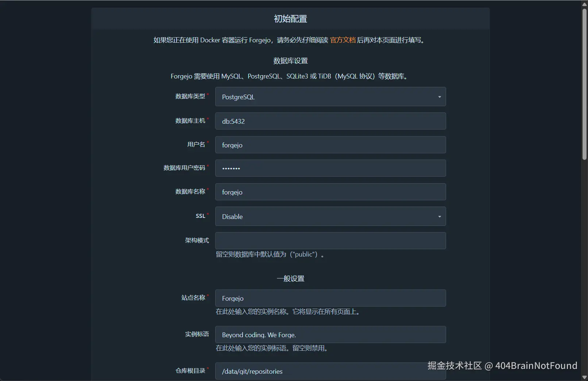The width and height of the screenshot is (588, 381).
Task: Click the 数据库用户密码 password field
Action: click(x=330, y=168)
